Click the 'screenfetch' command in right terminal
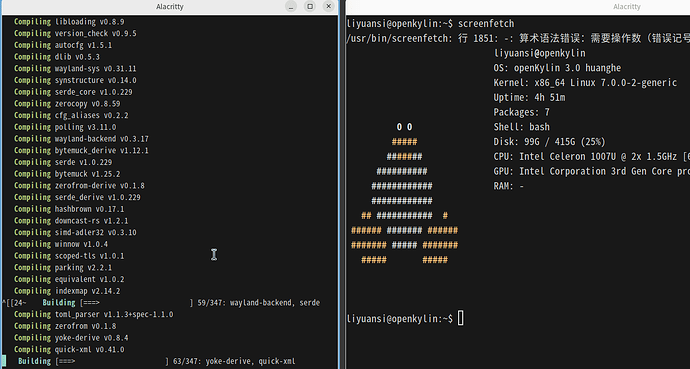Image resolution: width=690 pixels, height=369 pixels. pos(486,24)
